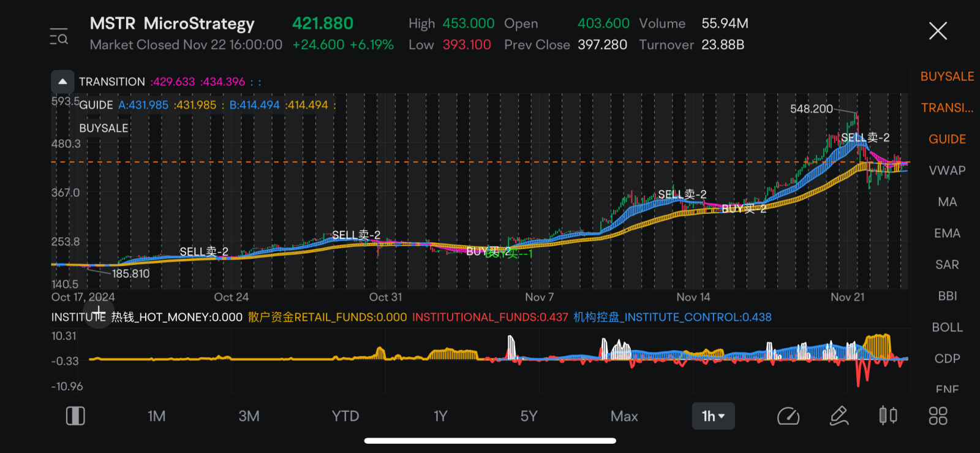Click the HOT_MONEY:0.000 label
This screenshot has width=980, height=453.
click(176, 317)
